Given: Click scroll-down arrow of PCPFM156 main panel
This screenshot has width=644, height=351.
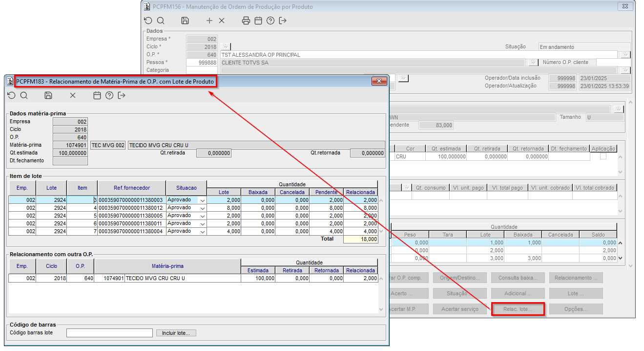Looking at the screenshot, I should [629, 265].
